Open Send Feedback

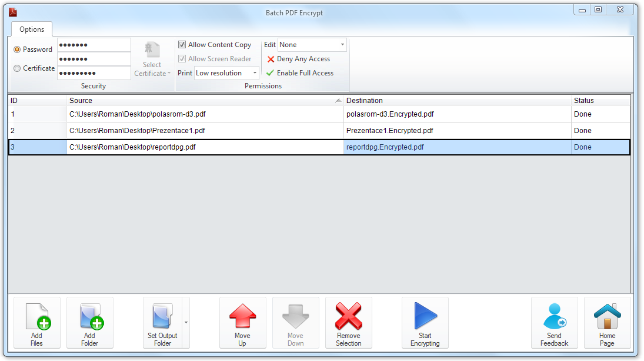[555, 323]
